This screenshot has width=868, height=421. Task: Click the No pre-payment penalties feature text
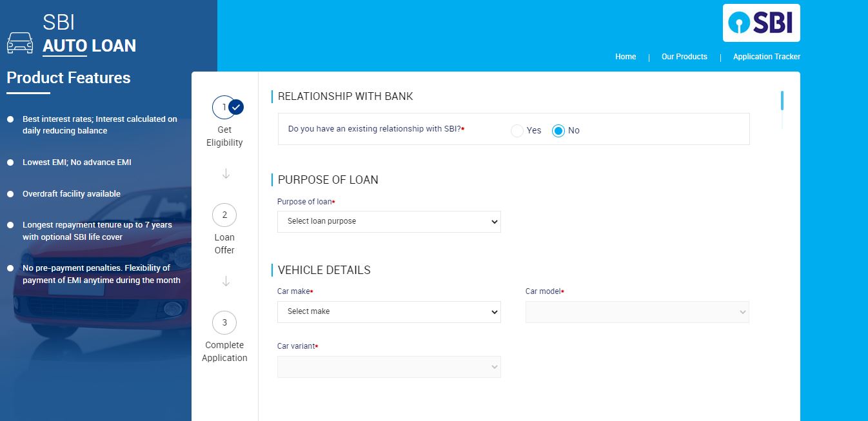pos(101,274)
